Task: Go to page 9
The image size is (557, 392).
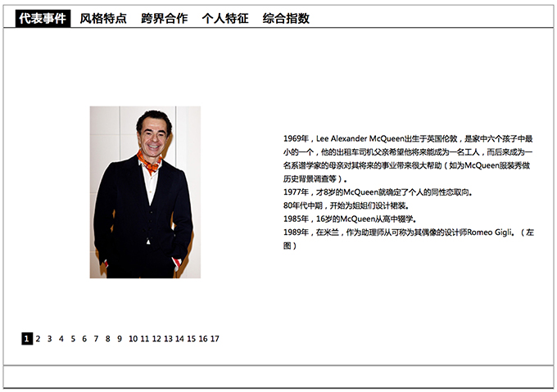Action: click(x=120, y=339)
